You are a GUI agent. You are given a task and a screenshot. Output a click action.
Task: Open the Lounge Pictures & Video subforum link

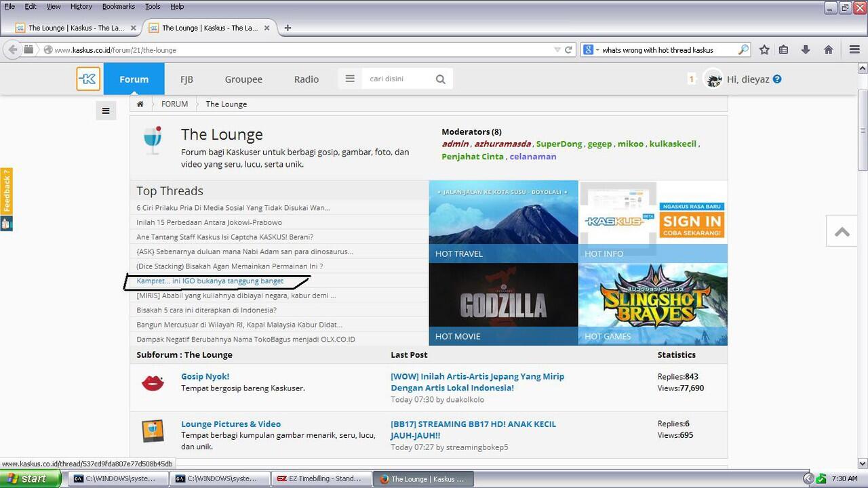(x=231, y=424)
